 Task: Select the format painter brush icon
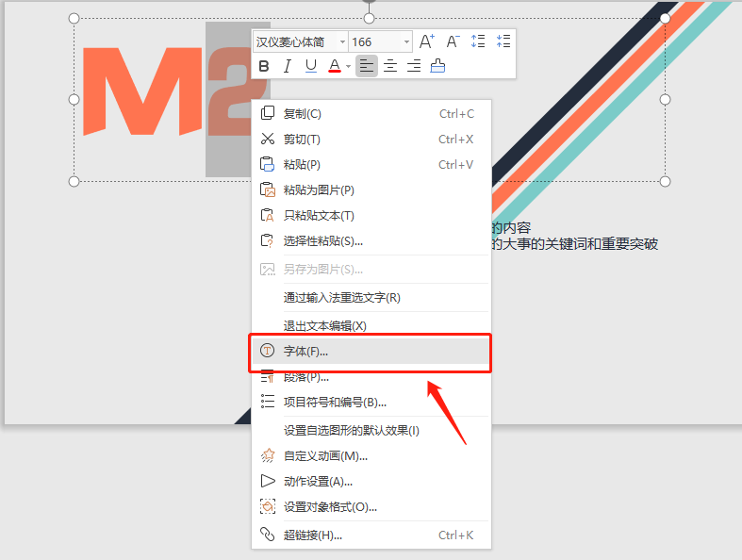click(x=437, y=66)
